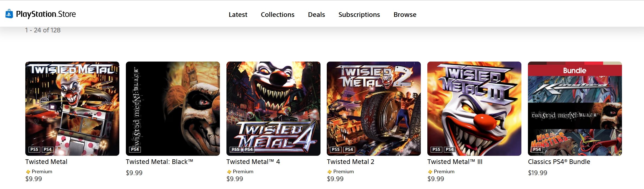Image resolution: width=644 pixels, height=189 pixels.
Task: Open the Subscriptions menu item
Action: point(359,15)
